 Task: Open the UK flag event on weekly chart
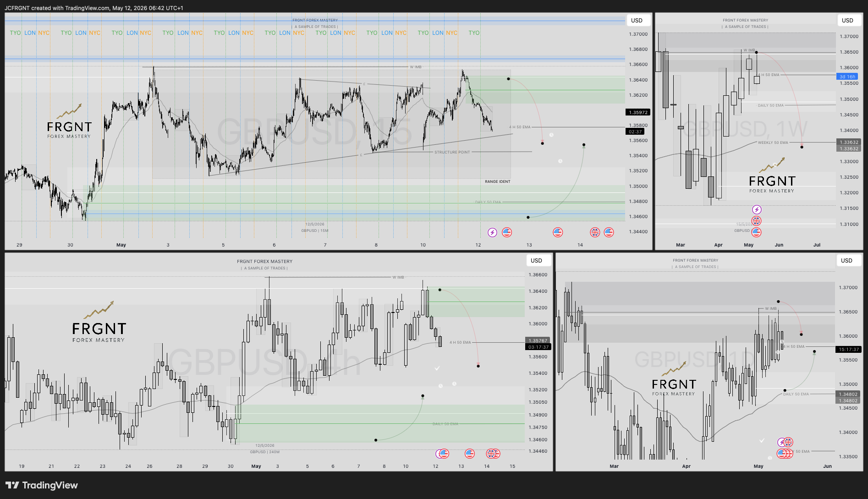(757, 221)
